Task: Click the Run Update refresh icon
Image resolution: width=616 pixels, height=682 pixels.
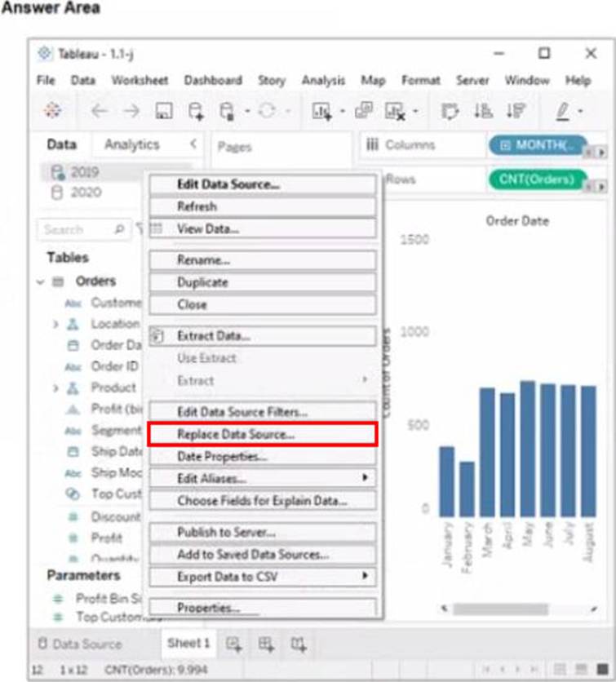Action: pos(267,111)
